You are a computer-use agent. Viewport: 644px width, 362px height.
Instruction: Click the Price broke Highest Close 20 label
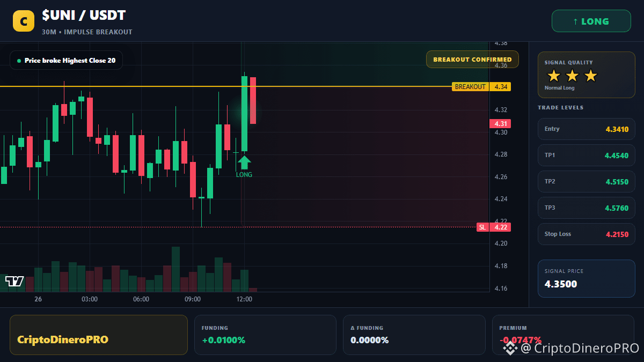point(66,61)
